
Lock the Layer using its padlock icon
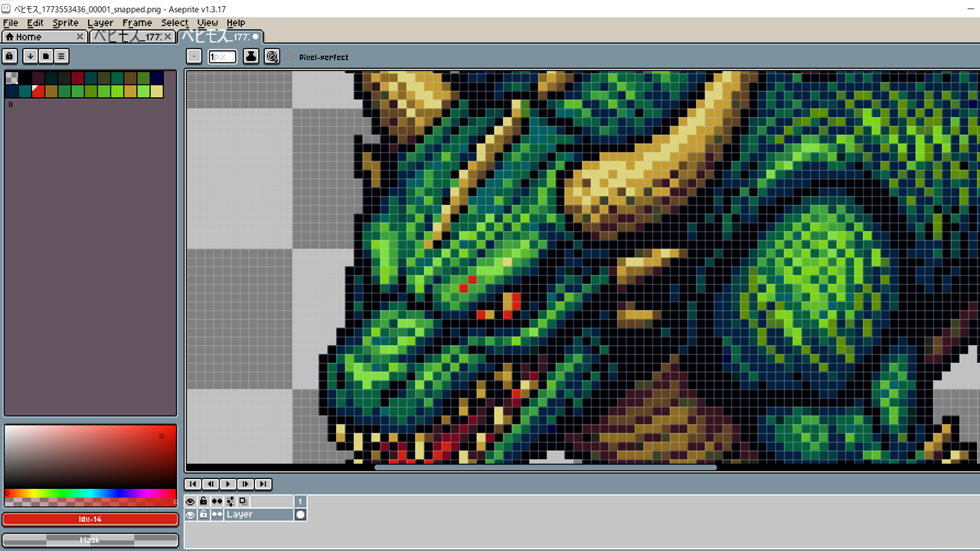point(204,514)
